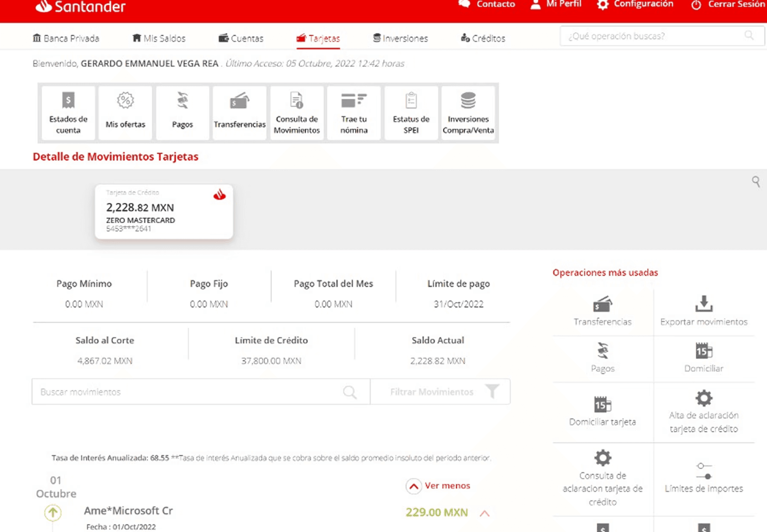Screen dimensions: 767x532
Task: Switch to Inversiones tab
Action: 400,38
